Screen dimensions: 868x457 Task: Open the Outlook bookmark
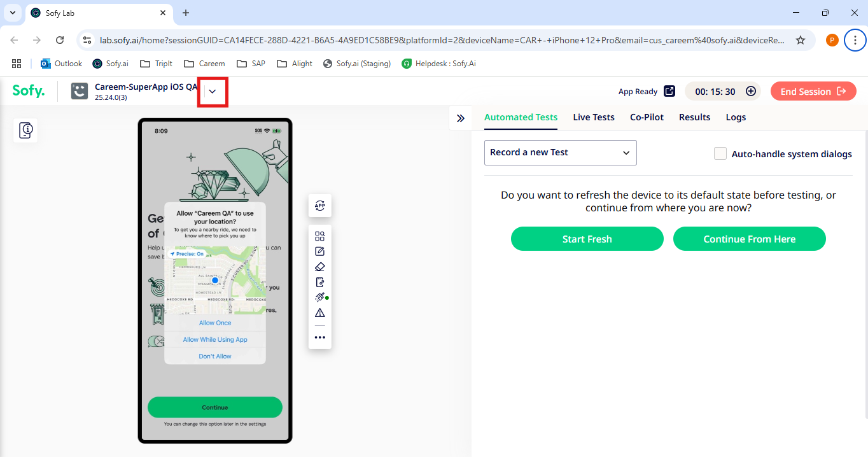click(x=62, y=64)
